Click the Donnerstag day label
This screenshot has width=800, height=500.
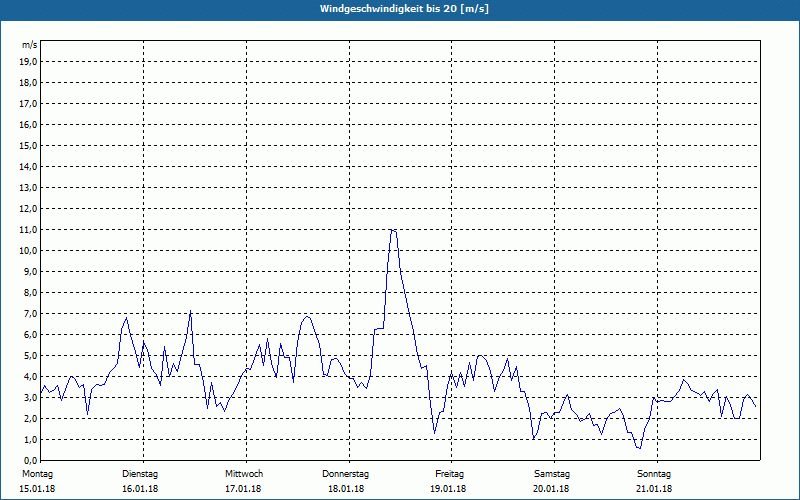click(x=345, y=474)
